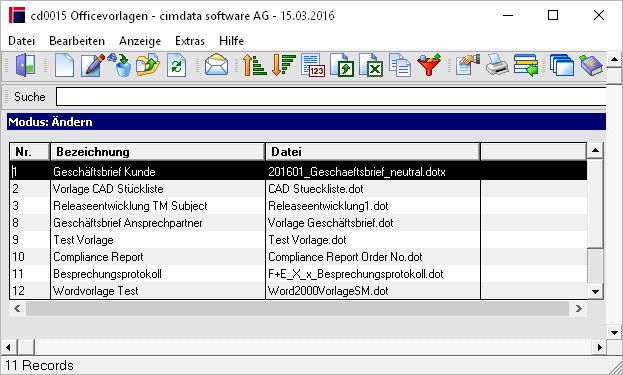Screen dimensions: 623x375
Task: Click the exit door icon in toolbar
Action: [25, 65]
